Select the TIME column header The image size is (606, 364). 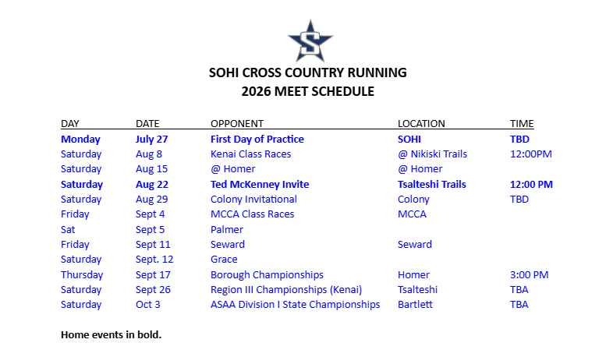(x=522, y=123)
